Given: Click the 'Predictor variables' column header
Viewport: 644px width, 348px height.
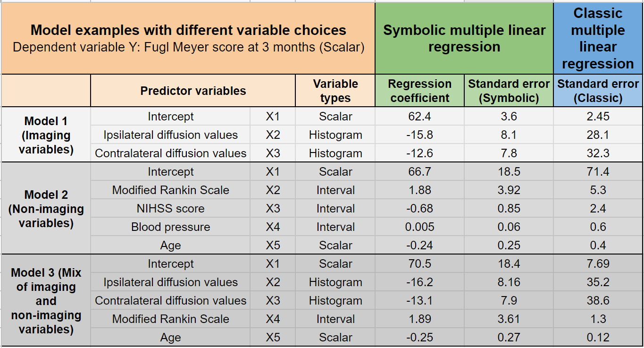Looking at the screenshot, I should (193, 91).
